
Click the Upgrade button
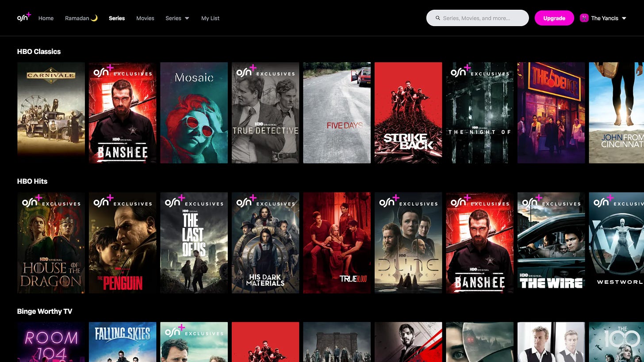coord(554,18)
